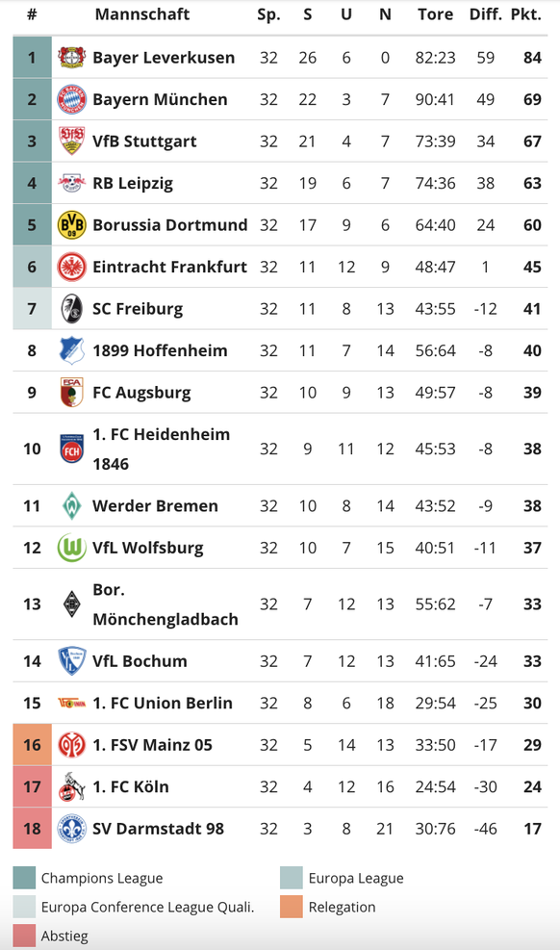Click the Bayer Leverkusen club crest
560x950 pixels.
point(71,58)
